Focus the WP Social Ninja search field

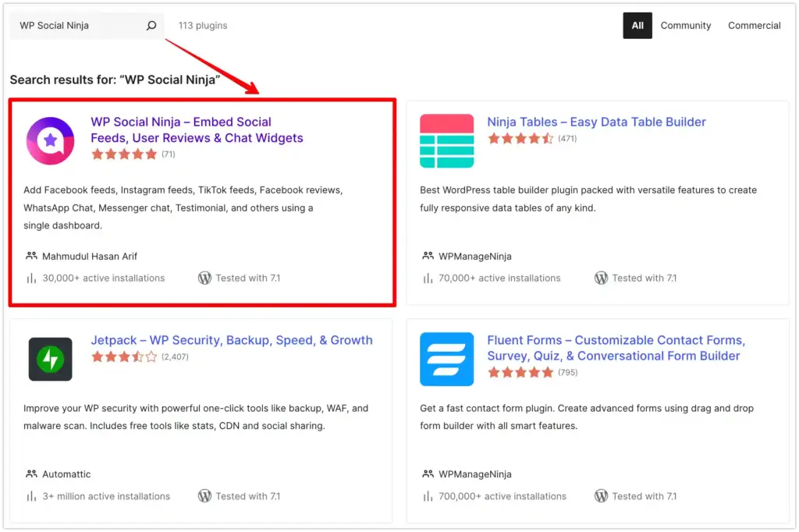coord(87,26)
